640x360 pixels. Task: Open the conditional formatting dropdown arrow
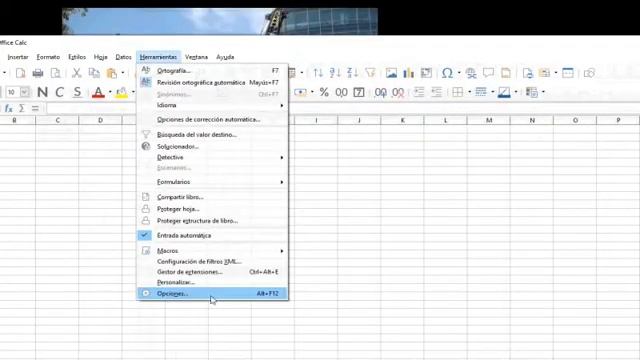[x=543, y=92]
